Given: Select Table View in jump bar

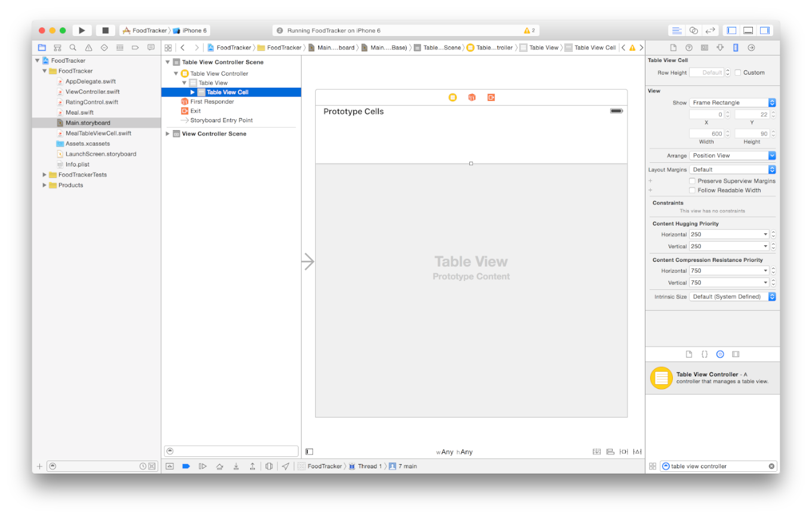Looking at the screenshot, I should pyautogui.click(x=539, y=47).
